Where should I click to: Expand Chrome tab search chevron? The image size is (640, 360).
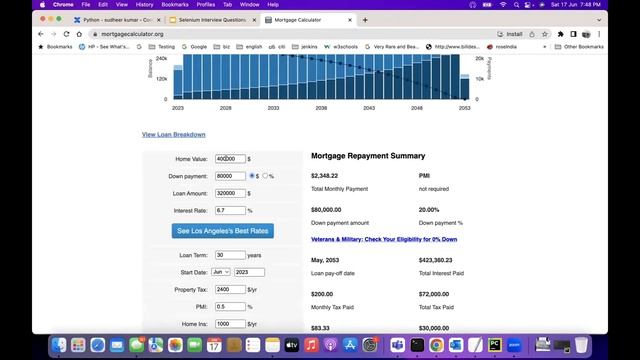(599, 20)
